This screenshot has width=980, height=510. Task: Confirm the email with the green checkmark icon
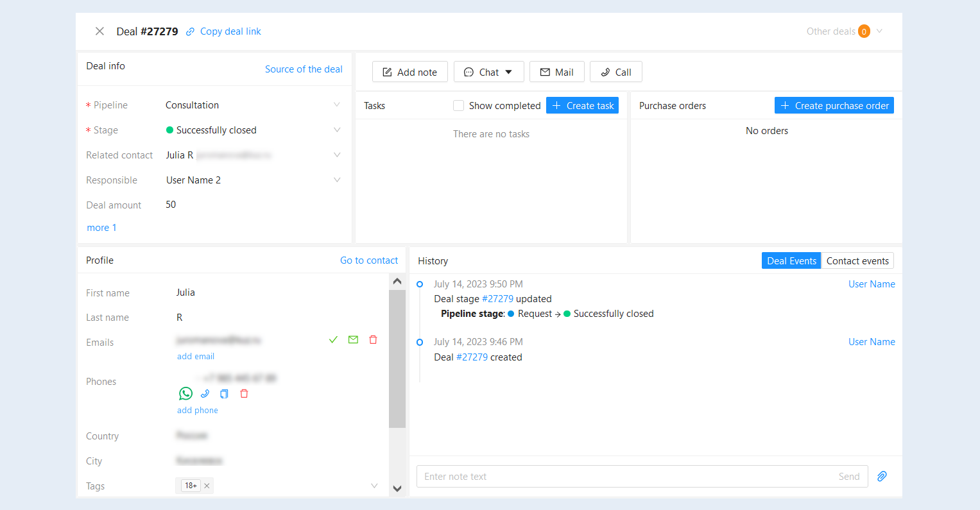point(333,340)
